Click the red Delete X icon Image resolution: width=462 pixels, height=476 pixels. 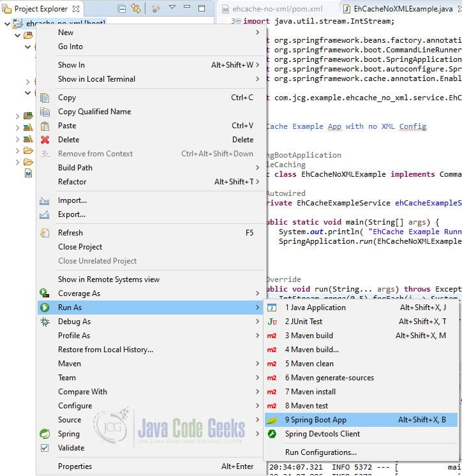[45, 140]
